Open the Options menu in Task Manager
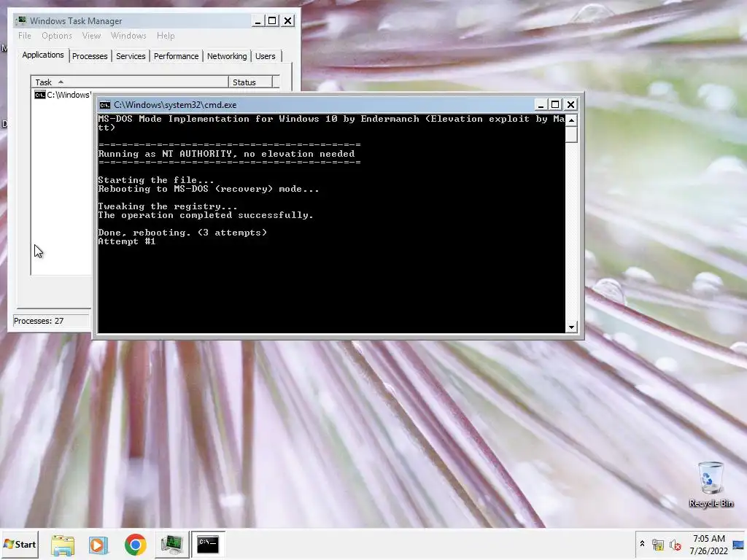The image size is (747, 560). click(x=57, y=36)
